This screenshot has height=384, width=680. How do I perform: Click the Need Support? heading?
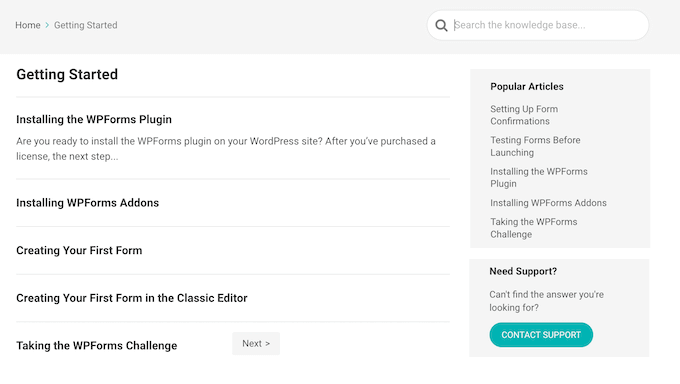coord(523,271)
